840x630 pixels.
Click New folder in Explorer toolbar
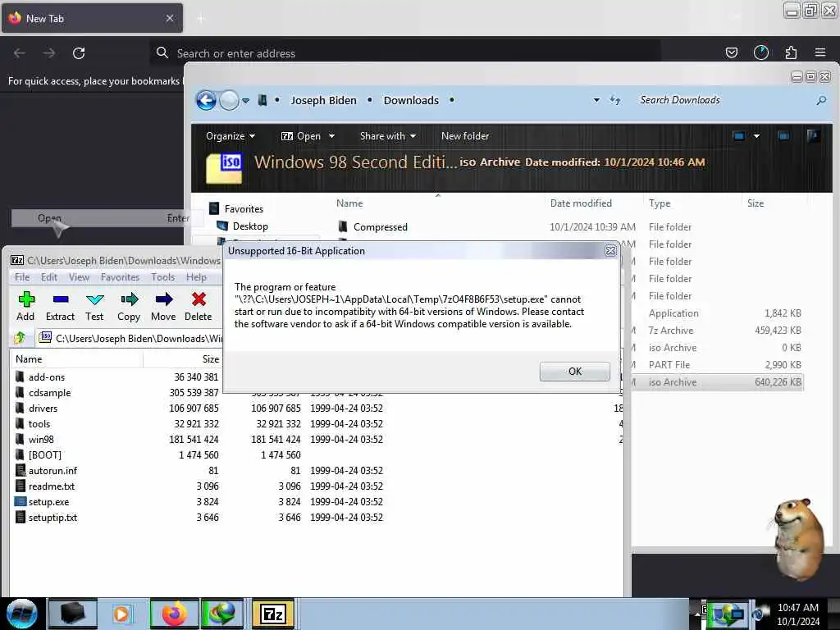pyautogui.click(x=465, y=136)
